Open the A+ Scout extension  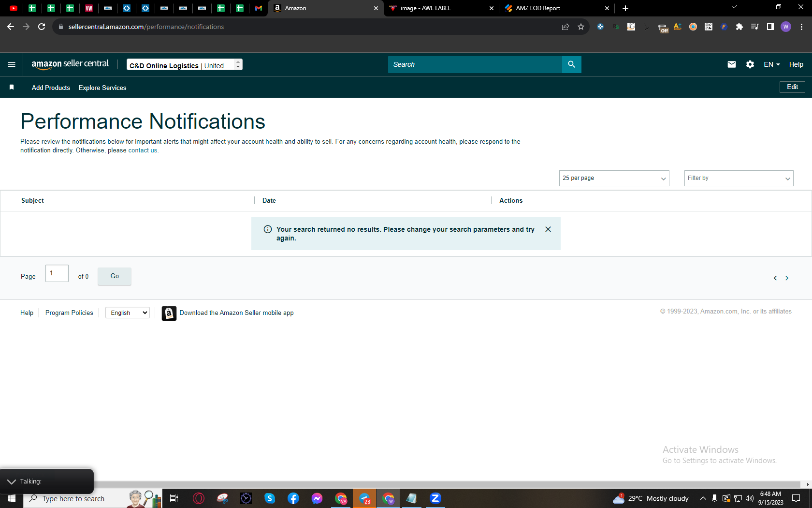tap(678, 27)
